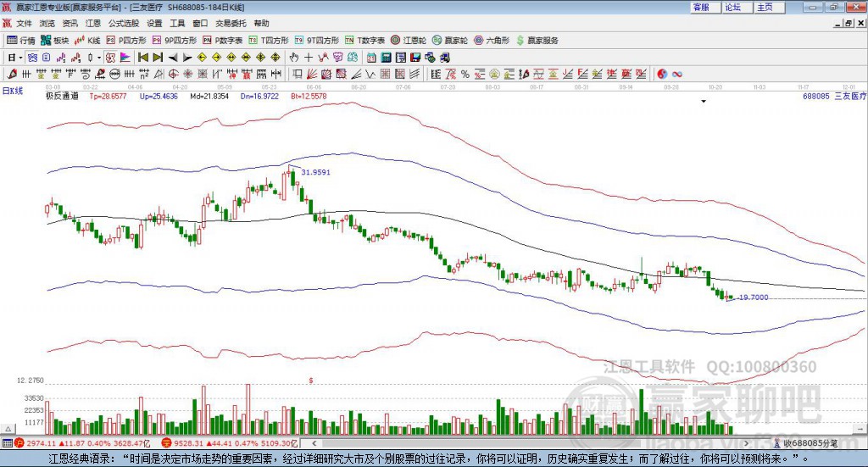Select the zigzag wave line tool

click(370, 74)
